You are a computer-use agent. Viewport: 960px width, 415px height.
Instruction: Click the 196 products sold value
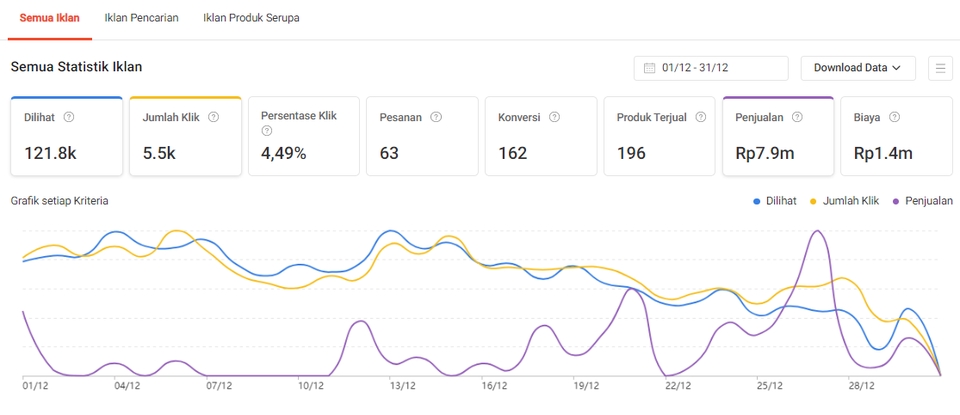point(631,153)
